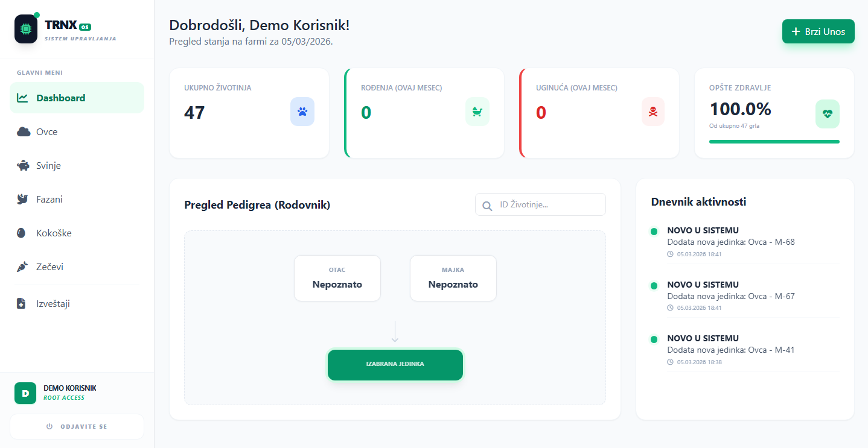
Task: Select the heart icon on Opšte Zdravlje card
Action: 827,114
